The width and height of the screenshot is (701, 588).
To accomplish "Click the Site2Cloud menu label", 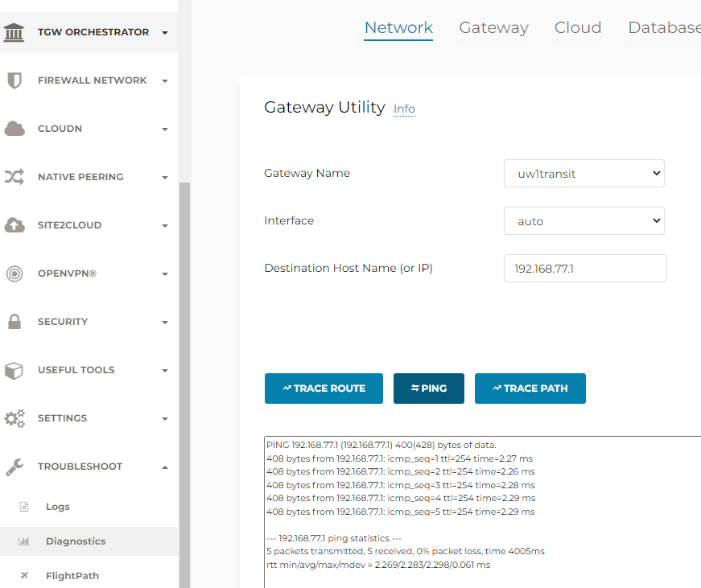I will click(x=70, y=225).
